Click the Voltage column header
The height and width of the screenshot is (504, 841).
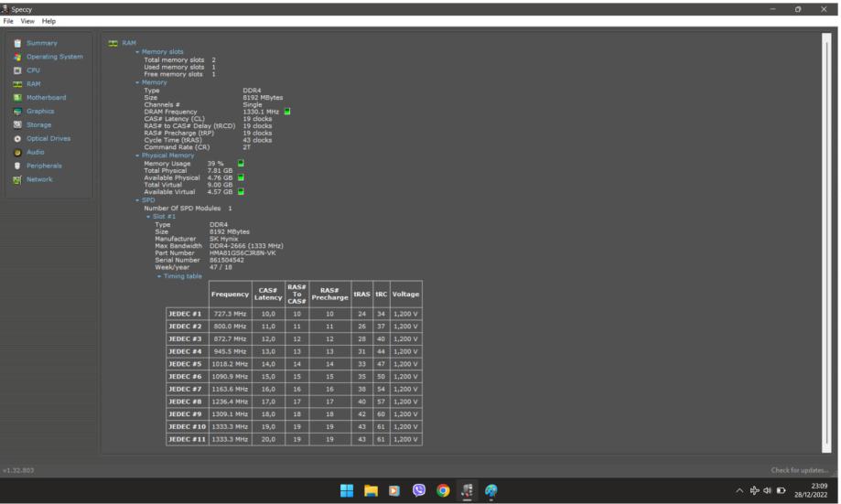point(406,295)
